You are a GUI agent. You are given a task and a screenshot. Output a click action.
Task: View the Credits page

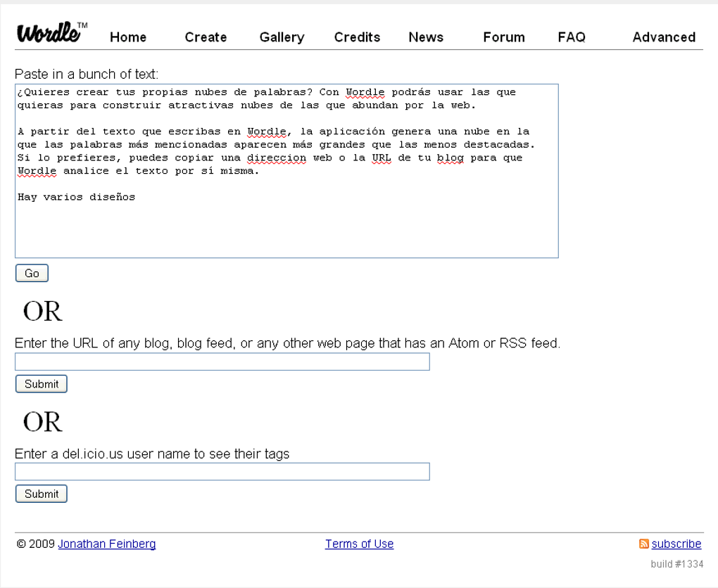357,37
